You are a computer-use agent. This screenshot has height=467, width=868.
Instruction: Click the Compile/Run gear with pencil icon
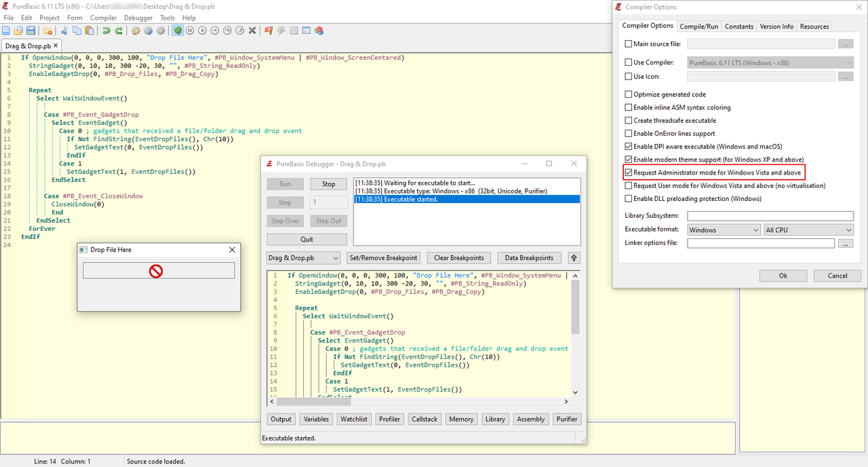point(136,31)
